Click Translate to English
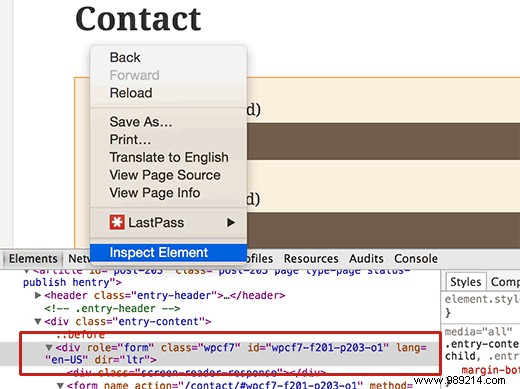 (x=168, y=157)
